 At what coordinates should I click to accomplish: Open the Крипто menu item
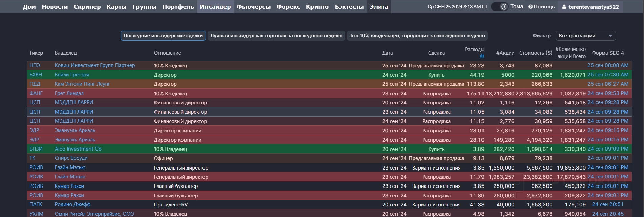pos(317,7)
